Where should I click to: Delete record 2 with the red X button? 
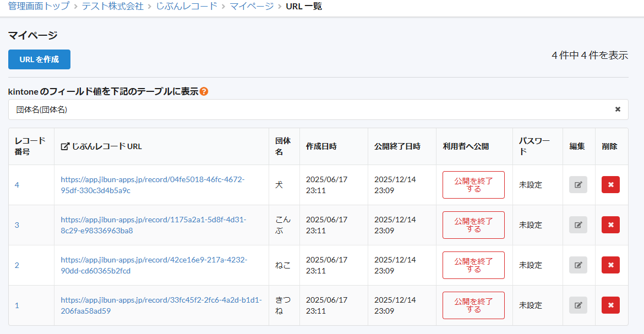pyautogui.click(x=611, y=265)
